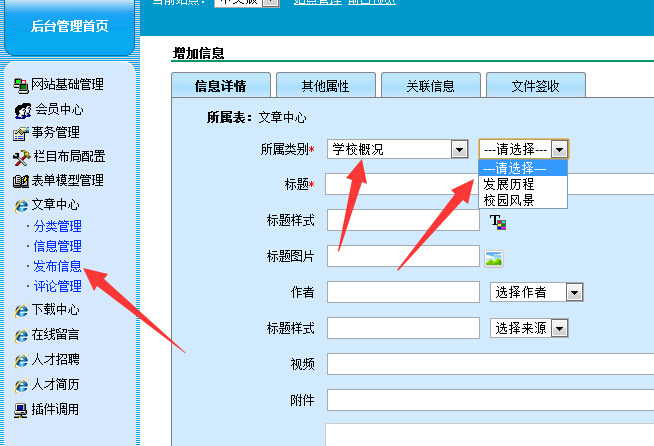Switch to the 其他属性 tab

pos(325,86)
